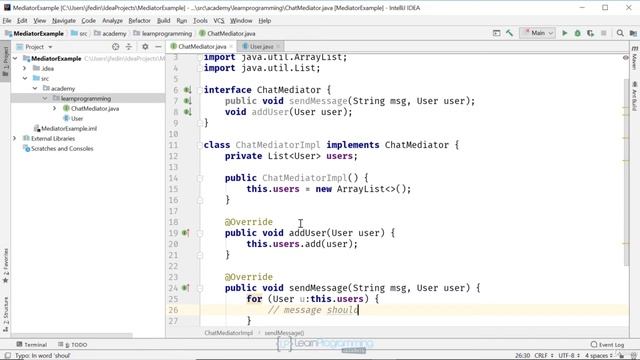This screenshot has width=640, height=360.
Task: Close the ChatMediator.java tab
Action: click(x=231, y=47)
